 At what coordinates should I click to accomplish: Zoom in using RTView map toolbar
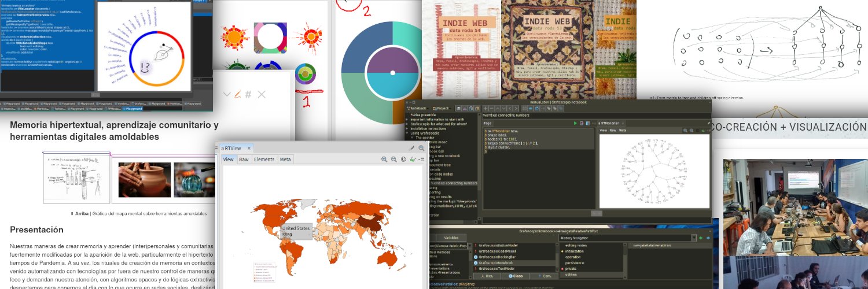(x=384, y=159)
